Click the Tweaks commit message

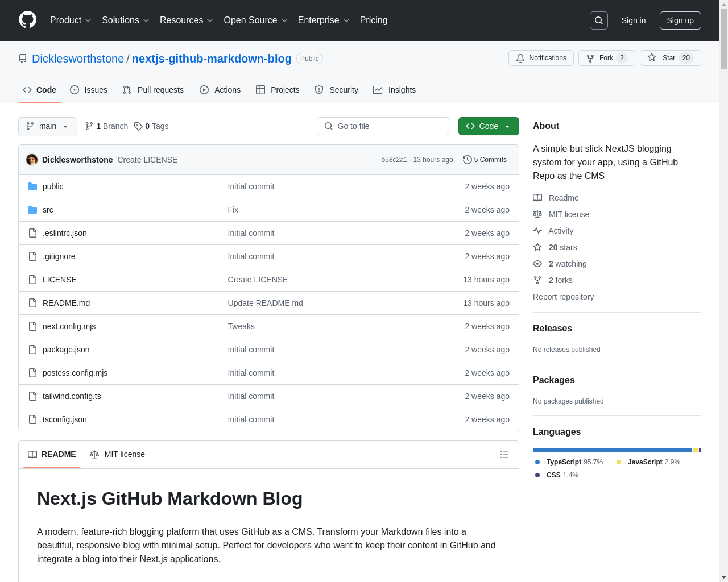[x=241, y=326]
